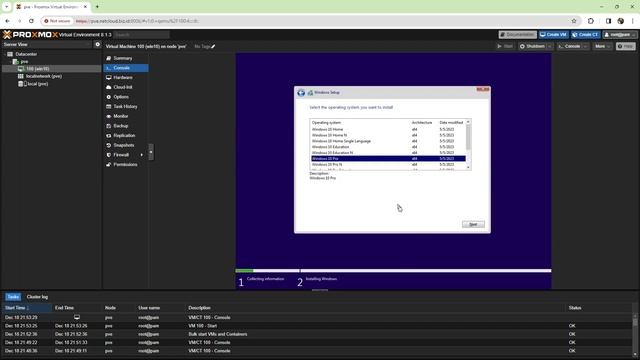Click Back arrow in Windows Setup dialog
The image size is (640, 360).
[x=301, y=93]
